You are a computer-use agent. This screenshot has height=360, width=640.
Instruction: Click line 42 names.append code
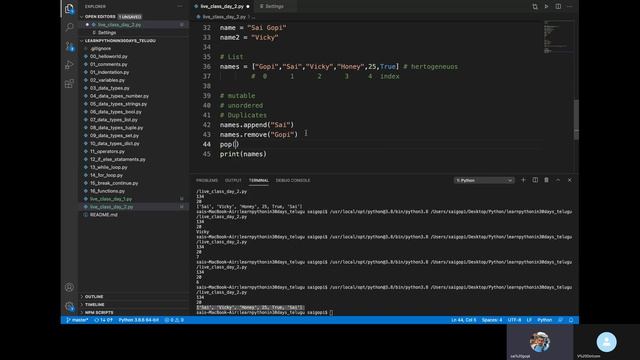[257, 125]
